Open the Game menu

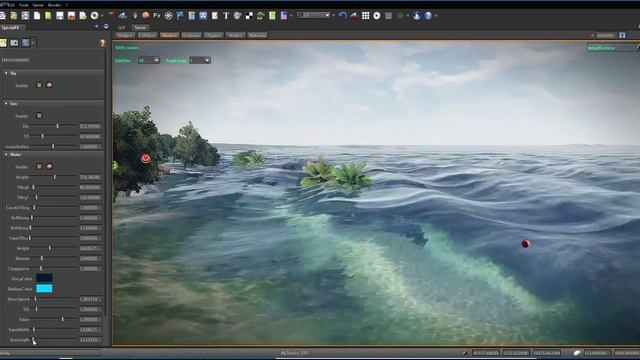[38, 5]
